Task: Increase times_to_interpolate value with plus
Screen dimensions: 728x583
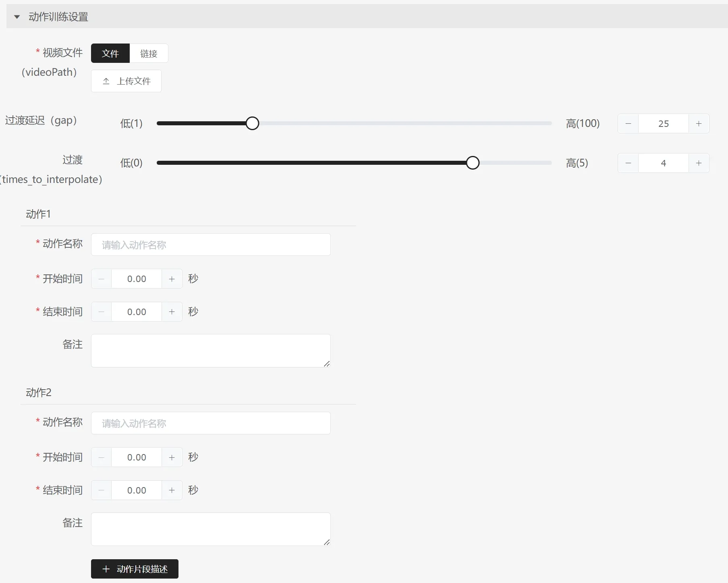Action: pos(699,163)
